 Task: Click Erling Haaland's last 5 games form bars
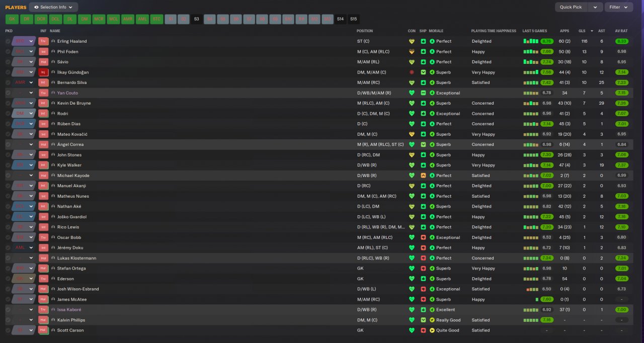[531, 41]
